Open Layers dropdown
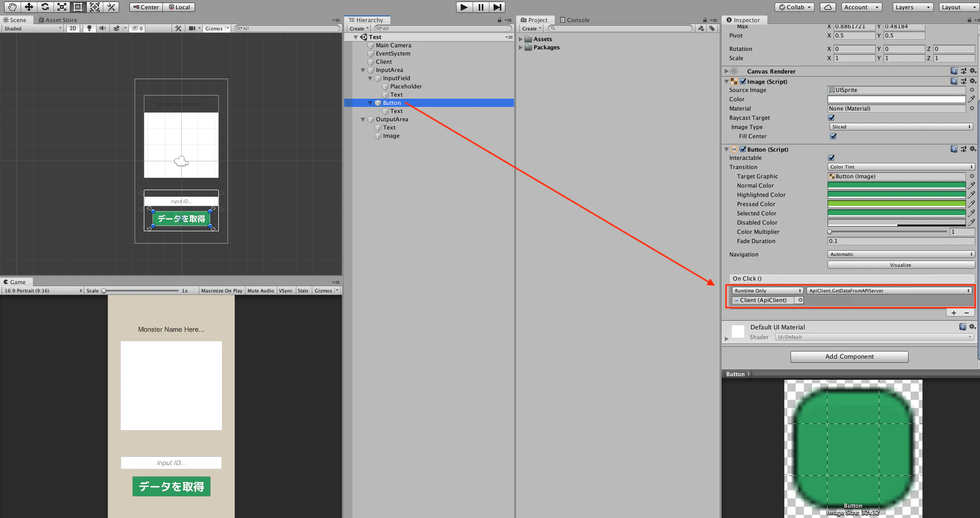Viewport: 980px width, 518px height. tap(912, 7)
